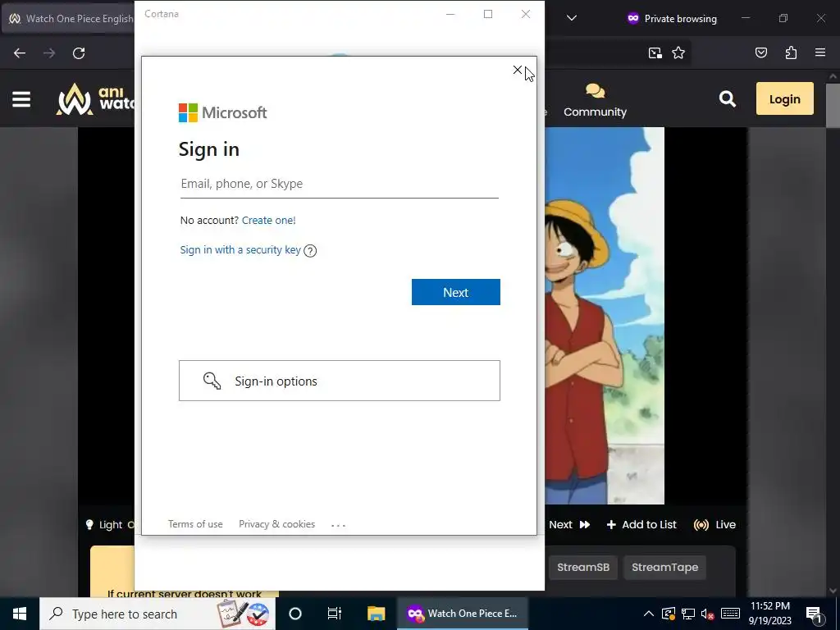The image size is (840, 630).
Task: Toggle Light mode for player
Action: point(109,524)
